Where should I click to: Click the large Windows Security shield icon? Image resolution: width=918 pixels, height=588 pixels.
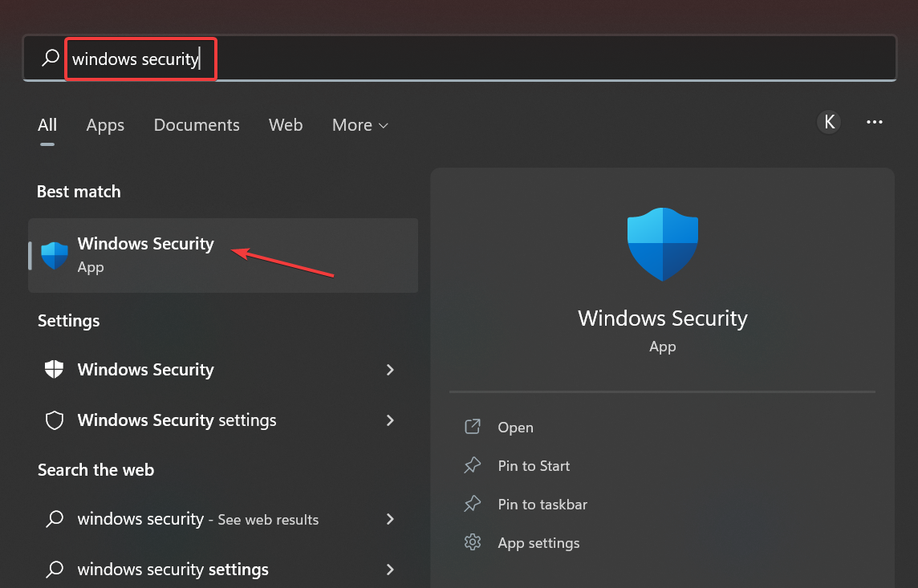662,244
